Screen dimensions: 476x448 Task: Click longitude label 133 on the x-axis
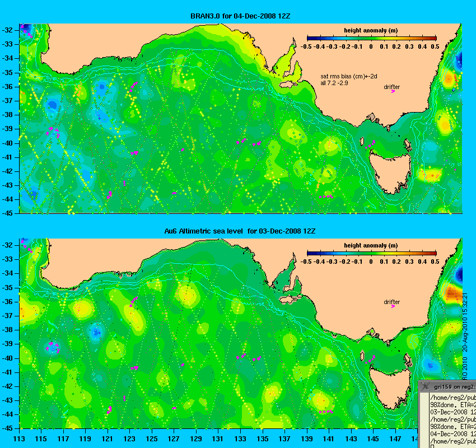[240, 439]
